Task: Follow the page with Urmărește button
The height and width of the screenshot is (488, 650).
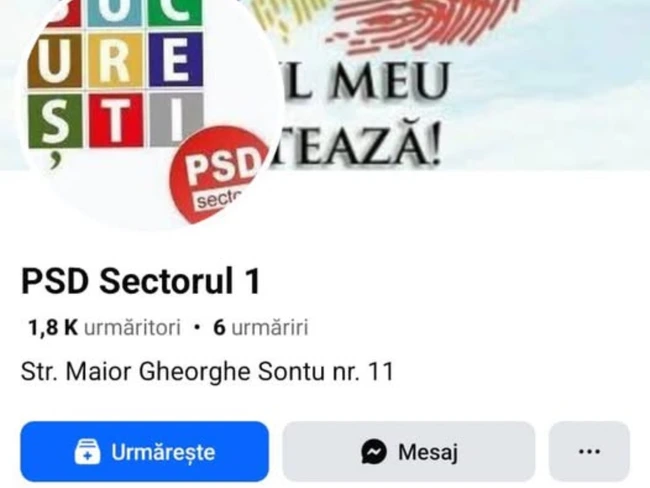Action: [144, 452]
